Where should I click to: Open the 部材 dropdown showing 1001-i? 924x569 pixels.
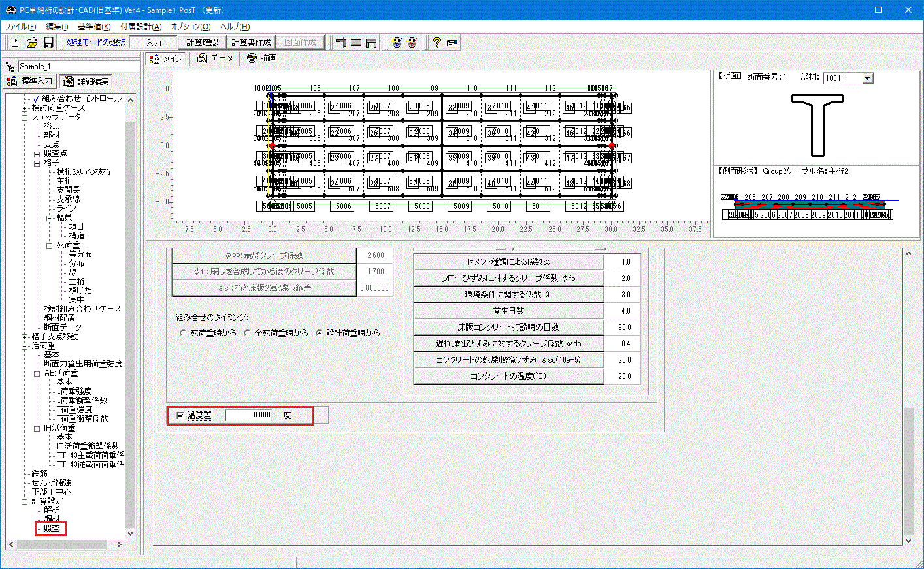[x=868, y=78]
